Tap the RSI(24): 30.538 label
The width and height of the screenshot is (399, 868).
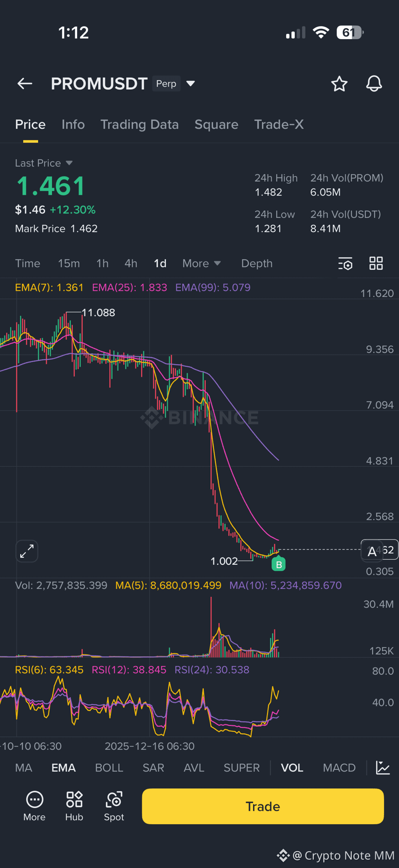212,670
